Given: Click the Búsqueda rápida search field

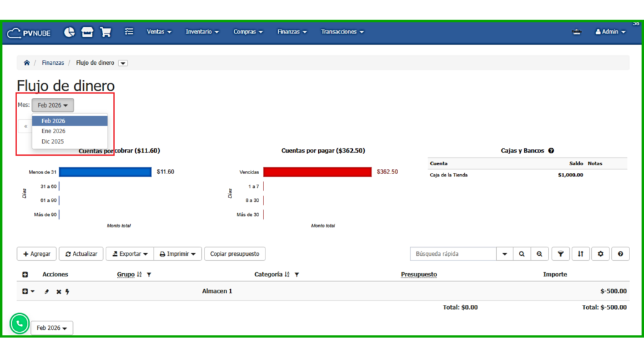Looking at the screenshot, I should click(453, 254).
